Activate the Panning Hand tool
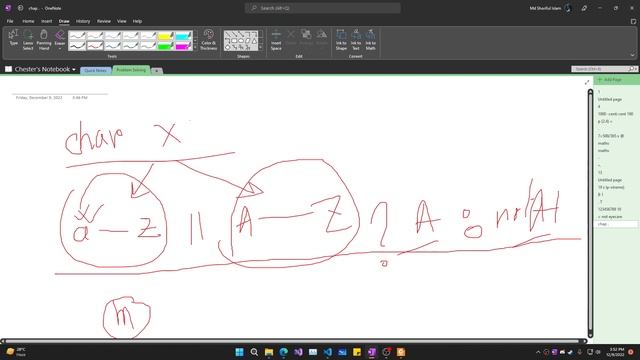The height and width of the screenshot is (360, 640). (x=44, y=39)
